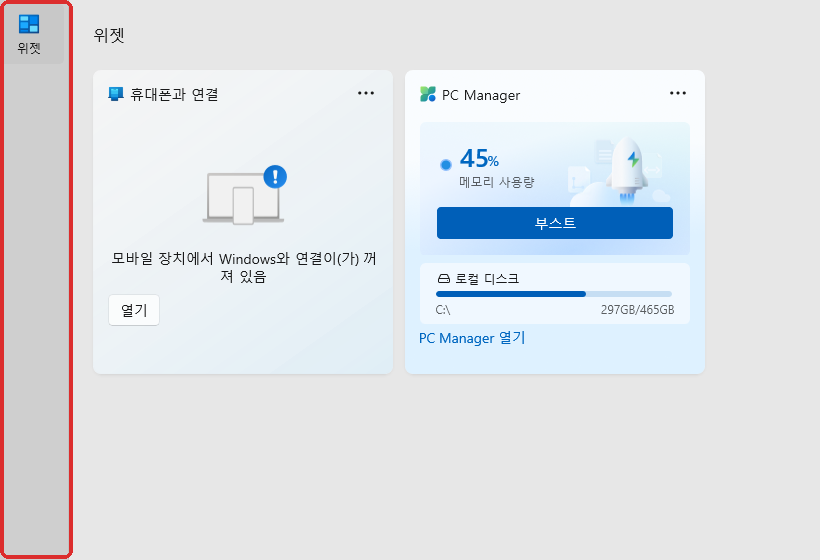The width and height of the screenshot is (820, 560).
Task: Click the 위젯 page heading
Action: click(109, 35)
